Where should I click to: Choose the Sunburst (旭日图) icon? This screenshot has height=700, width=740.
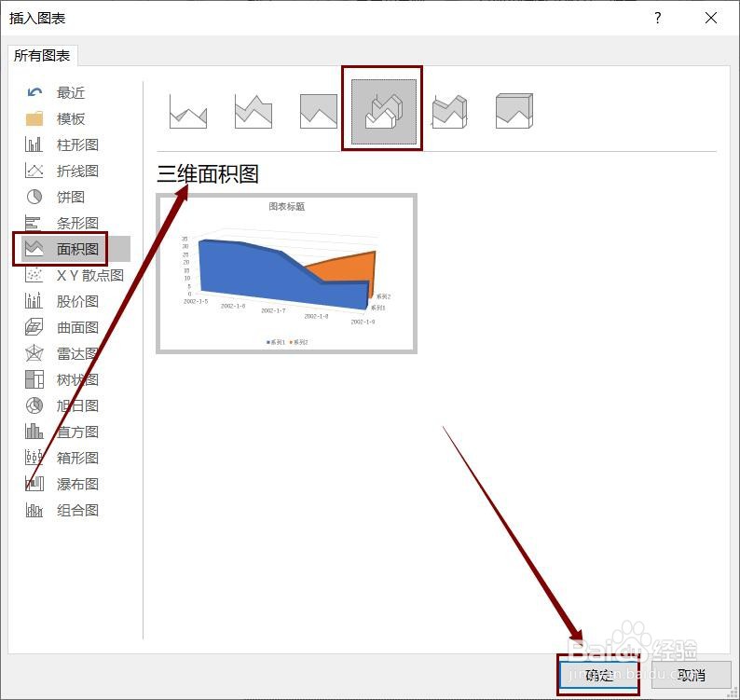point(34,405)
